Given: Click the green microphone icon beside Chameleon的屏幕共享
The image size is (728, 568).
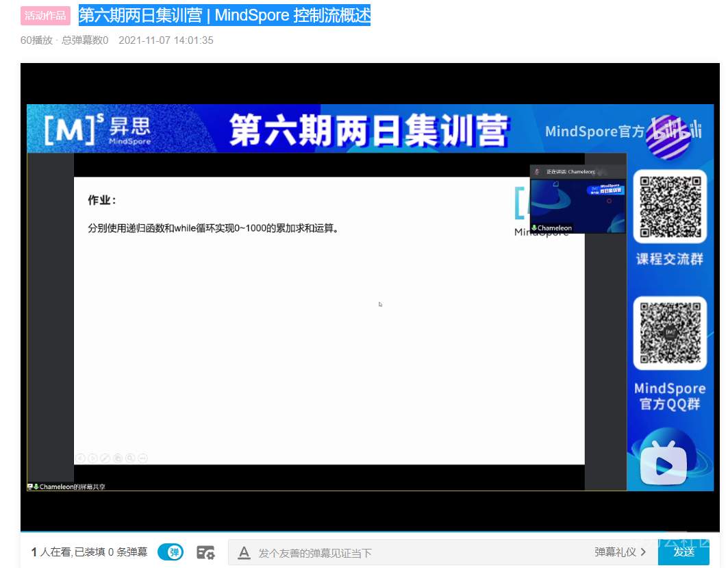Looking at the screenshot, I should coord(36,486).
